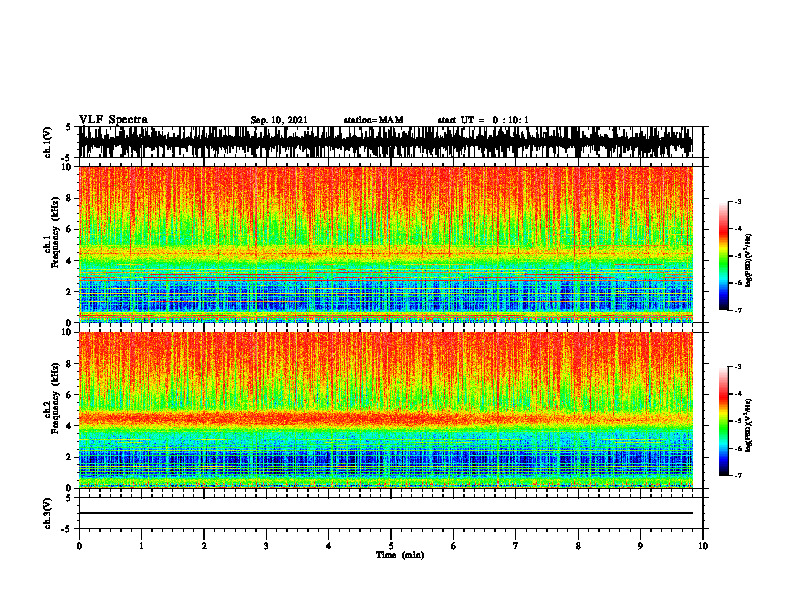Select the "ch.3(V)" axis label
This screenshot has height=612, width=792.
coord(48,513)
